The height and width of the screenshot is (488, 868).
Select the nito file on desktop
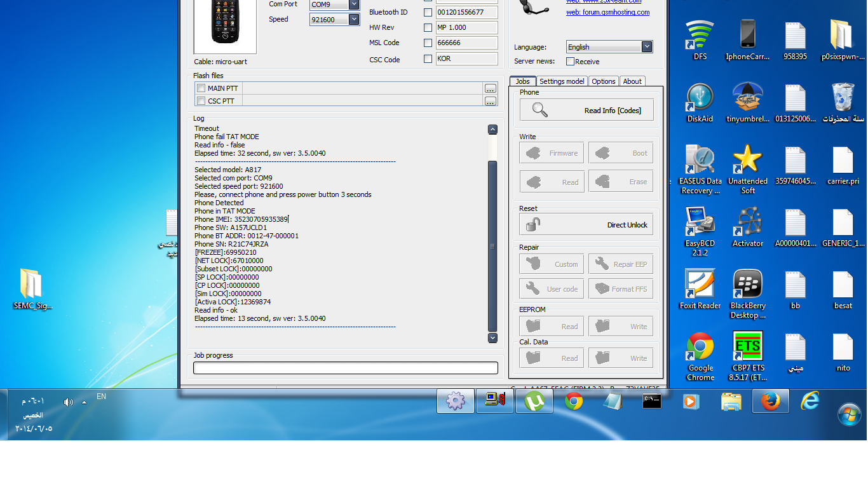843,351
